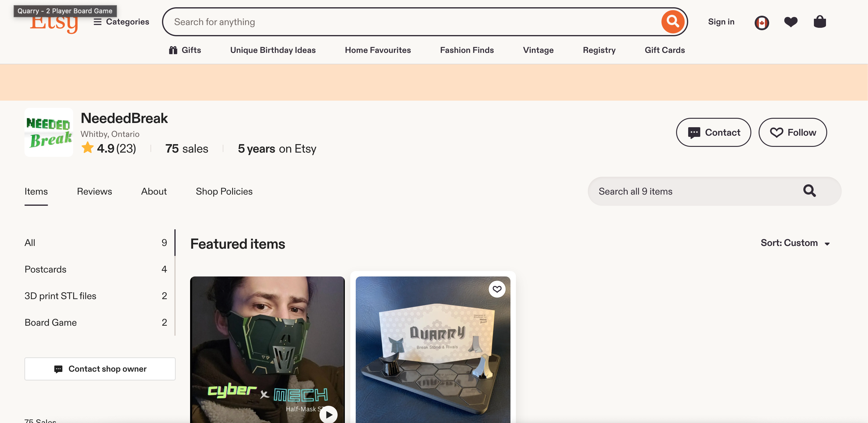Open favourites heart icon in header
The image size is (868, 423).
pyautogui.click(x=791, y=22)
